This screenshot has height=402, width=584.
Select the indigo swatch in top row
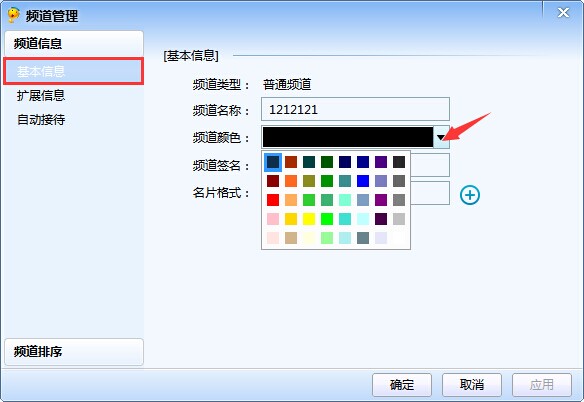pyautogui.click(x=381, y=162)
